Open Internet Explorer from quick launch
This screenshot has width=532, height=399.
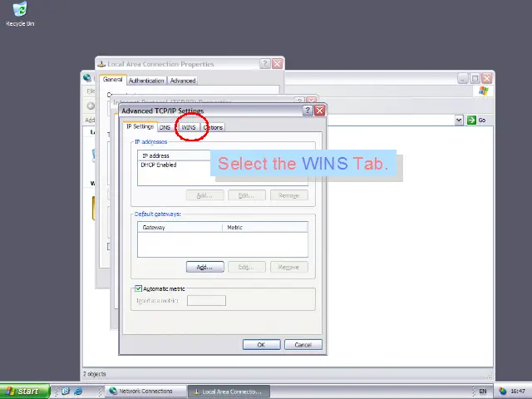tap(78, 391)
